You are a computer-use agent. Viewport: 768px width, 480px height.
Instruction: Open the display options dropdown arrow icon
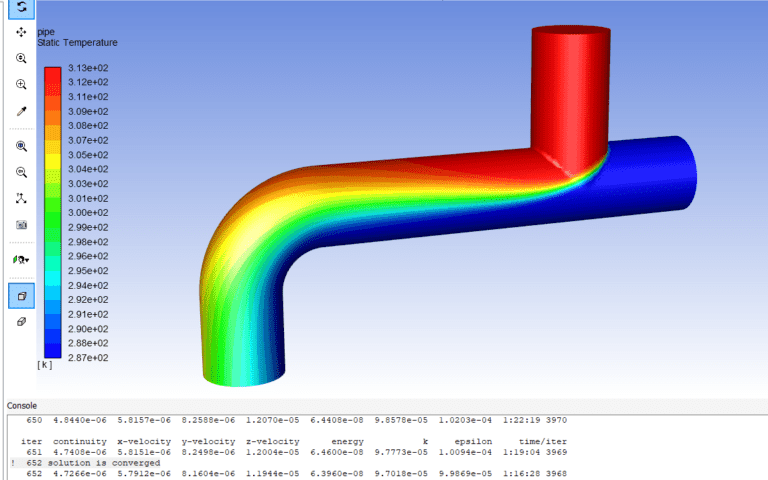21,260
